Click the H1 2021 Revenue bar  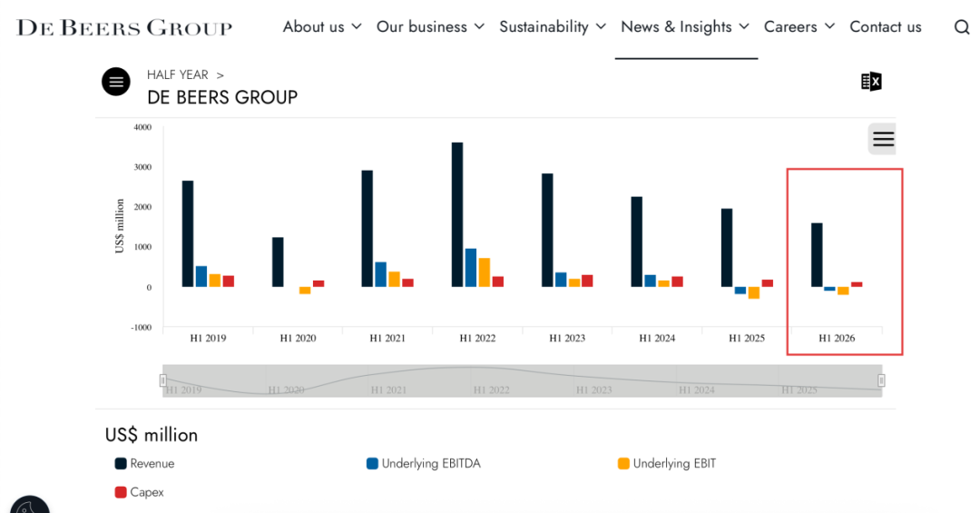[367, 229]
